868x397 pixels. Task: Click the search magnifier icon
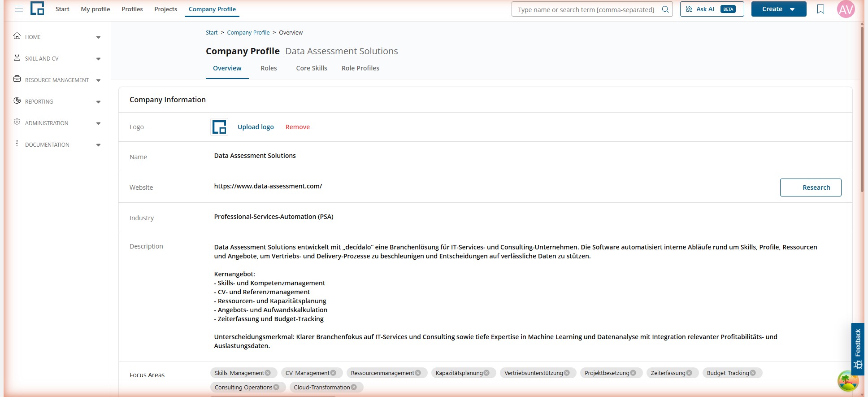[x=665, y=9]
